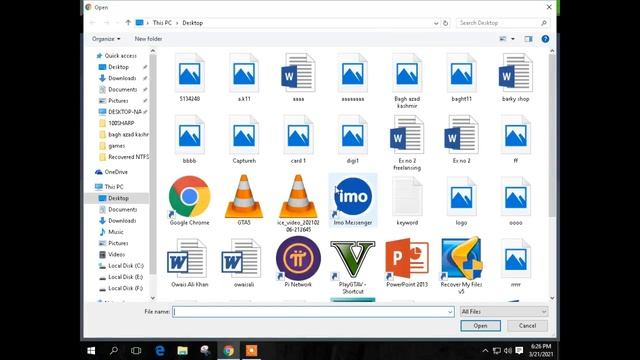Select the a.k11 image file
The image size is (640, 360).
pos(244,78)
